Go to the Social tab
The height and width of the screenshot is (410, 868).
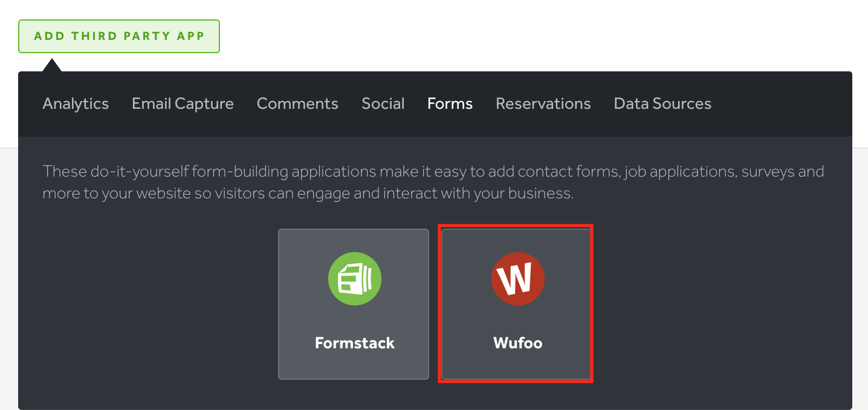click(x=383, y=103)
